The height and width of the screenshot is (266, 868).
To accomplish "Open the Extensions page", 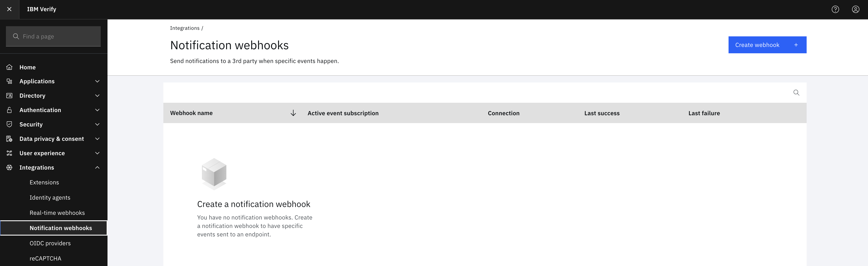I will click(44, 182).
